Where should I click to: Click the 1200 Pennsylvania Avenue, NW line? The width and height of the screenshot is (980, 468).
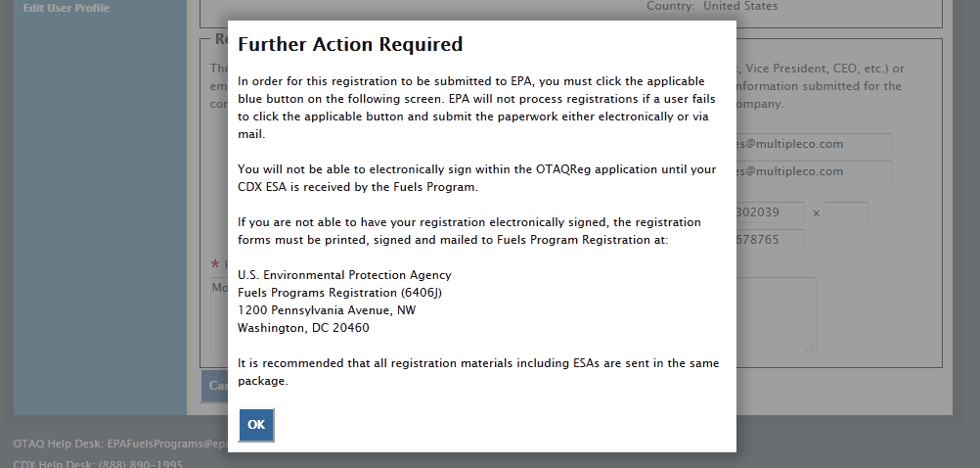point(327,310)
